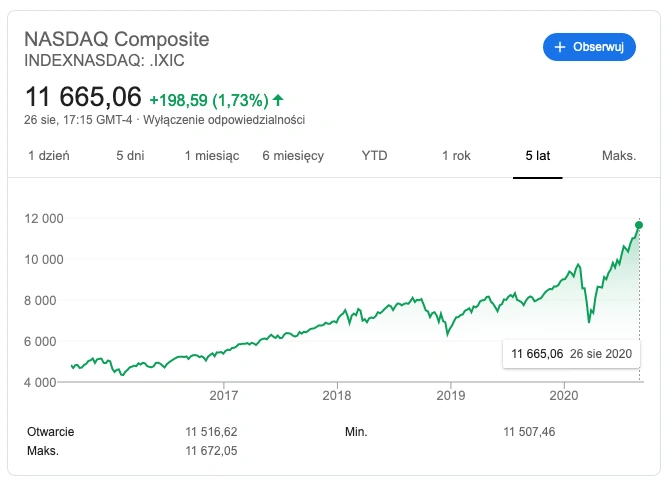672x487 pixels.
Task: Open the Wyłączenie odpowiedzialności disclaimer link
Action: tap(224, 120)
